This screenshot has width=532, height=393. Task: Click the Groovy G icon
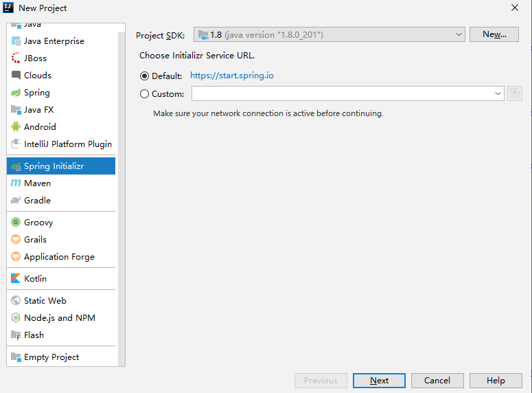point(16,222)
